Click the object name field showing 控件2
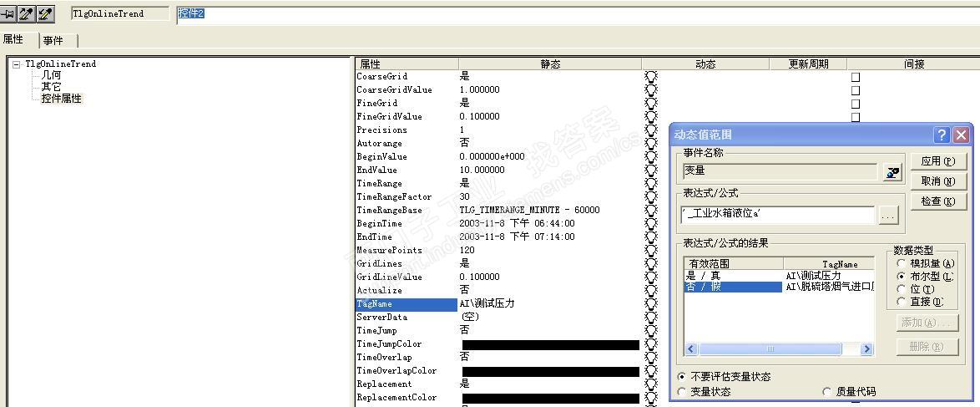The width and height of the screenshot is (980, 407). point(578,13)
